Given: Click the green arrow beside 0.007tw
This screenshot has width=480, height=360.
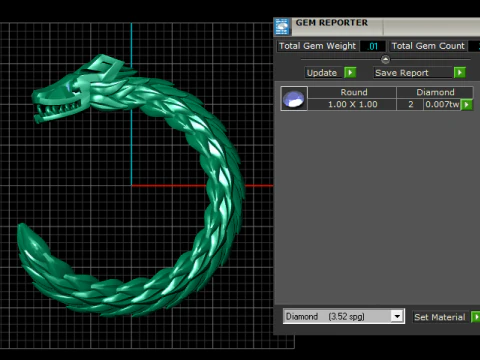Looking at the screenshot, I should tap(467, 105).
